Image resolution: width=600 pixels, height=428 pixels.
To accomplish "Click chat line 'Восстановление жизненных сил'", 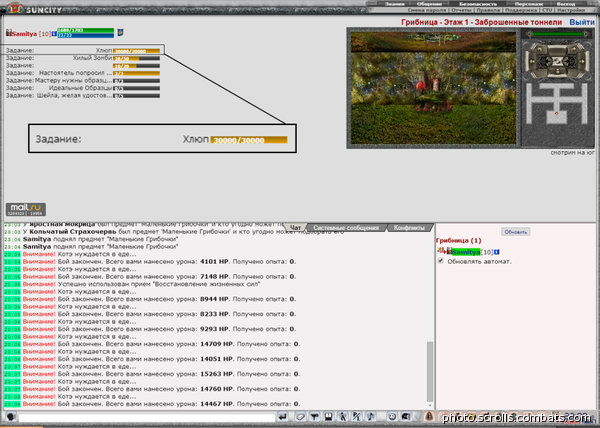I will point(132,284).
